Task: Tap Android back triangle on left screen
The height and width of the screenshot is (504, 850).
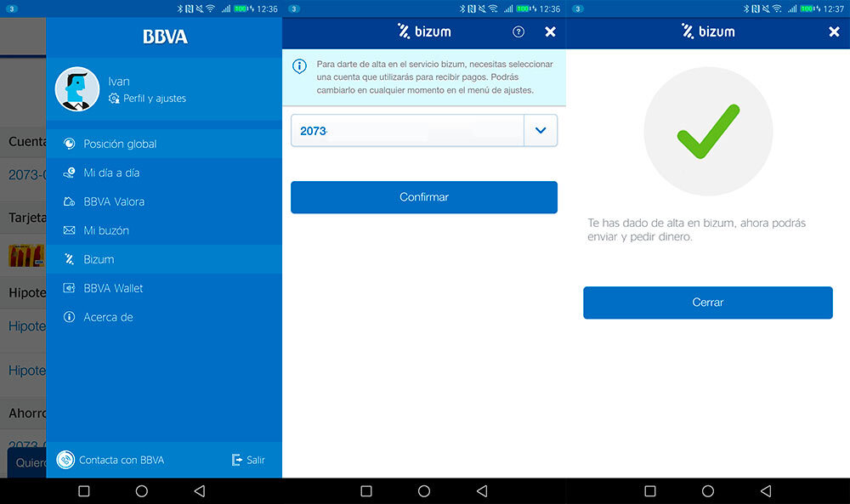Action: pyautogui.click(x=200, y=491)
